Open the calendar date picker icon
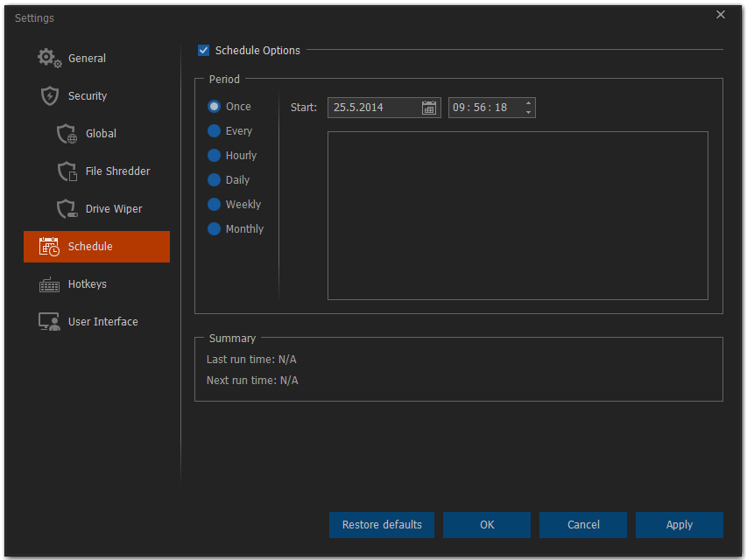This screenshot has height=560, width=747. pos(429,108)
